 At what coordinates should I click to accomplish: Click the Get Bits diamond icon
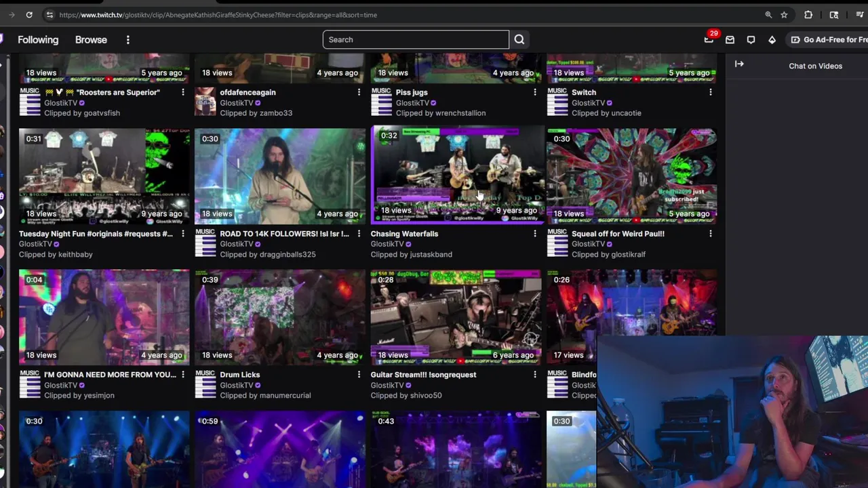pyautogui.click(x=772, y=40)
